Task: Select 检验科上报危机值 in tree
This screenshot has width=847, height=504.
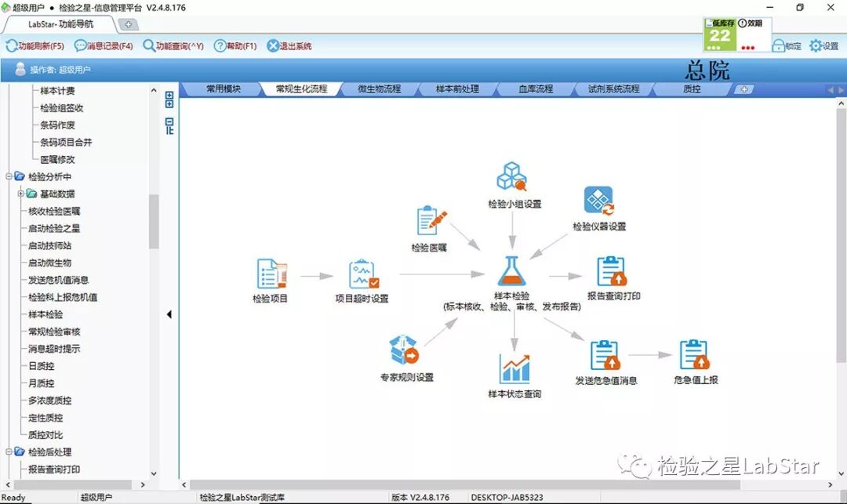Action: tap(63, 297)
